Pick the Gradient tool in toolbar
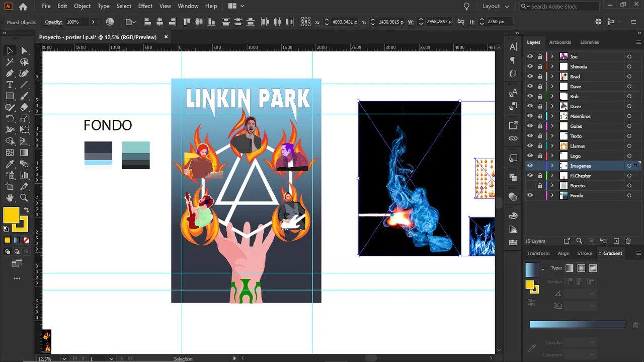The width and height of the screenshot is (644, 362). tap(24, 153)
